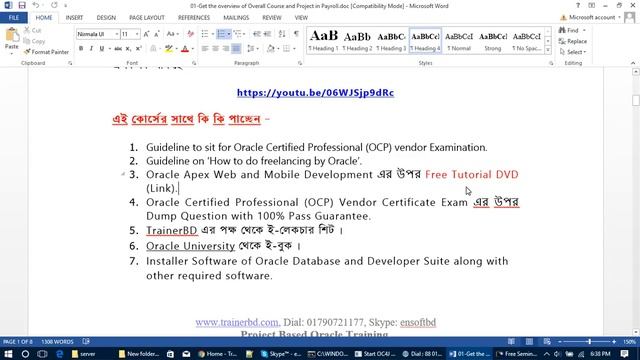
Task: Open Paragraph dialog launcher
Action: [300, 63]
